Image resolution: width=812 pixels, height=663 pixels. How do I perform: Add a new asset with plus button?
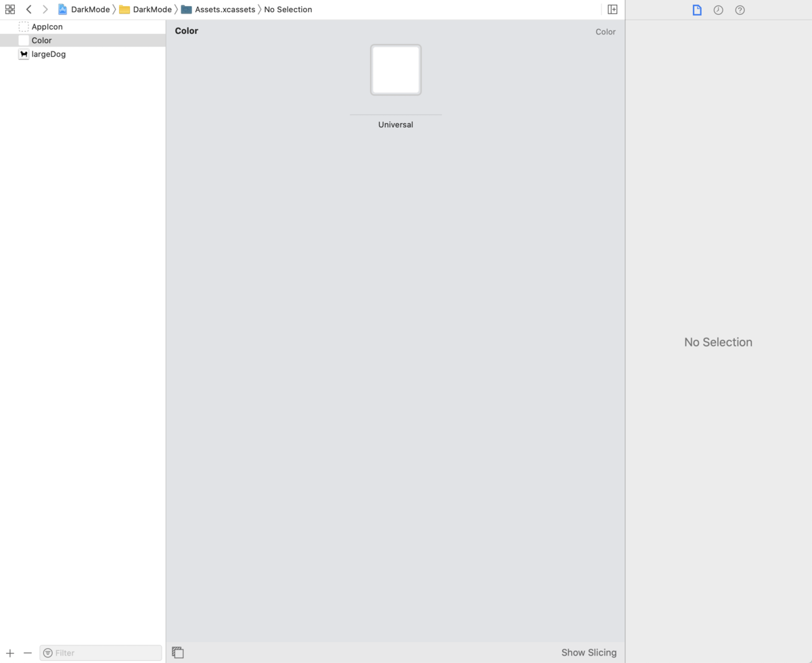[x=10, y=653]
